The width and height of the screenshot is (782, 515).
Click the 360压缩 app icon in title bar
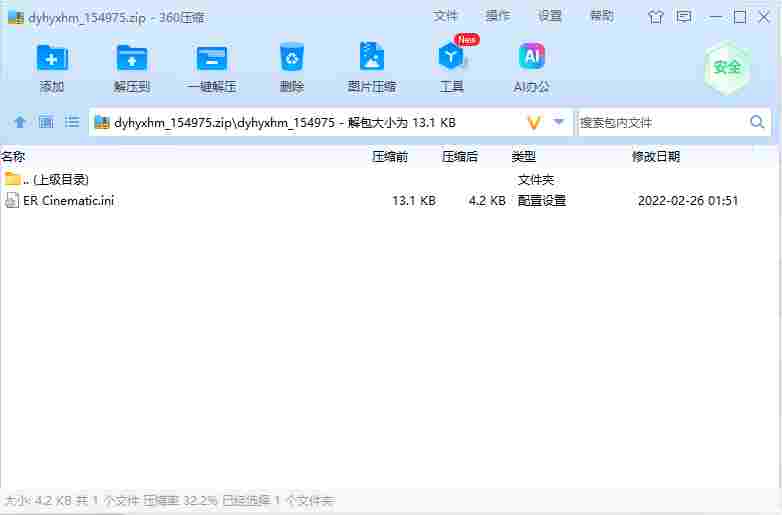(x=16, y=18)
